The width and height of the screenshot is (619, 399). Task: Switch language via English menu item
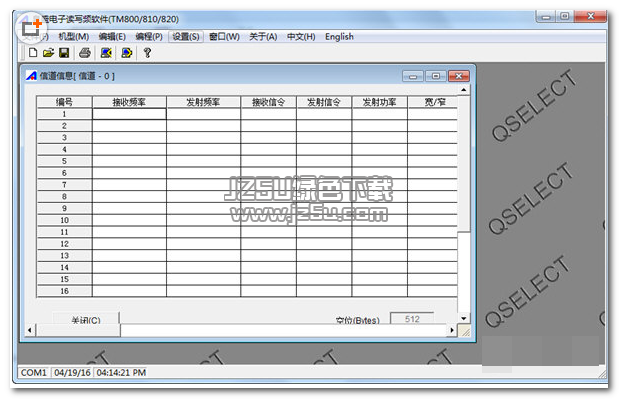click(x=339, y=37)
